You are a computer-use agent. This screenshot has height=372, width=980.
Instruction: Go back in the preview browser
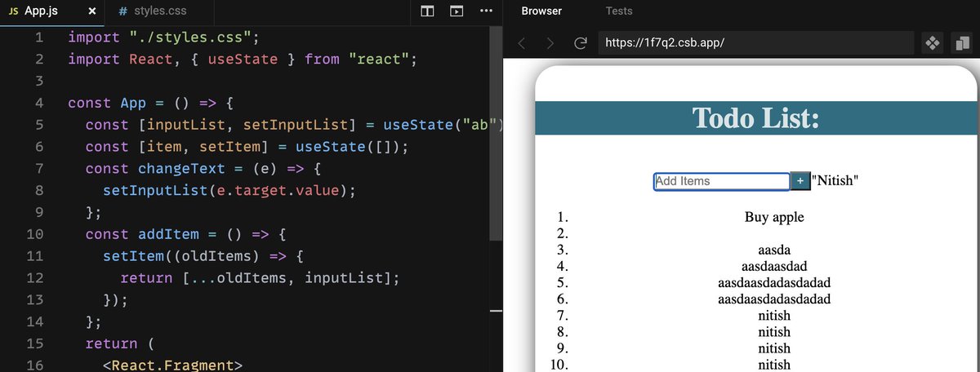point(522,43)
